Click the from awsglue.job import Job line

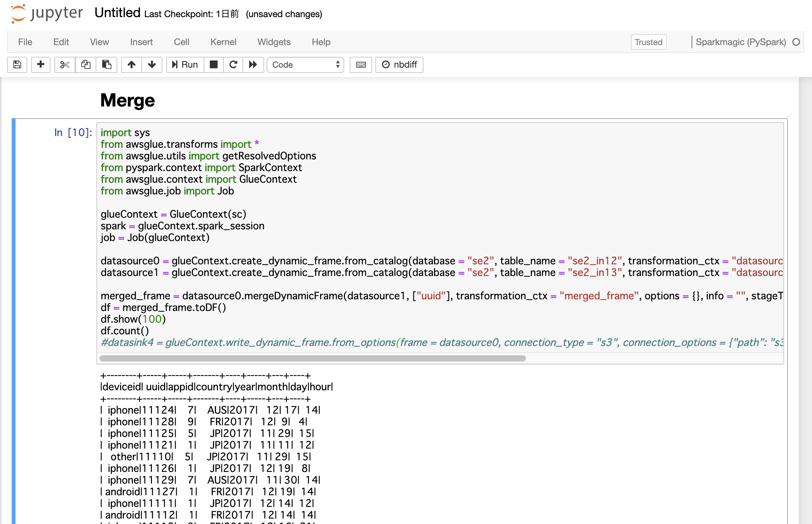pyautogui.click(x=167, y=191)
